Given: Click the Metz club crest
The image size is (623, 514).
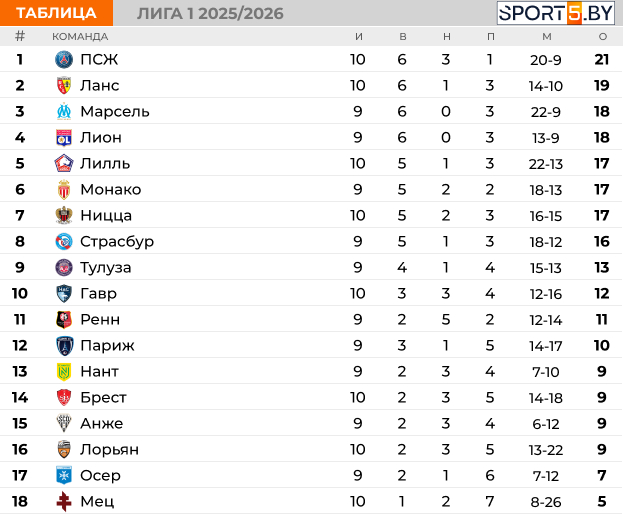Looking at the screenshot, I should (64, 502).
